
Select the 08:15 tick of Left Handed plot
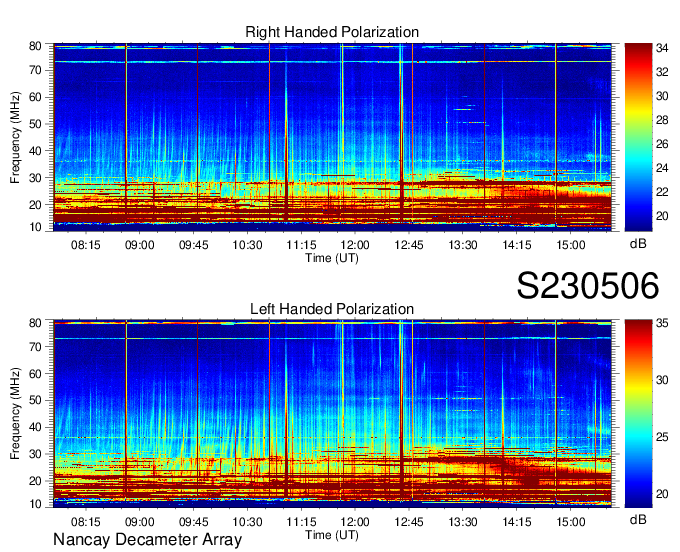tap(85, 522)
